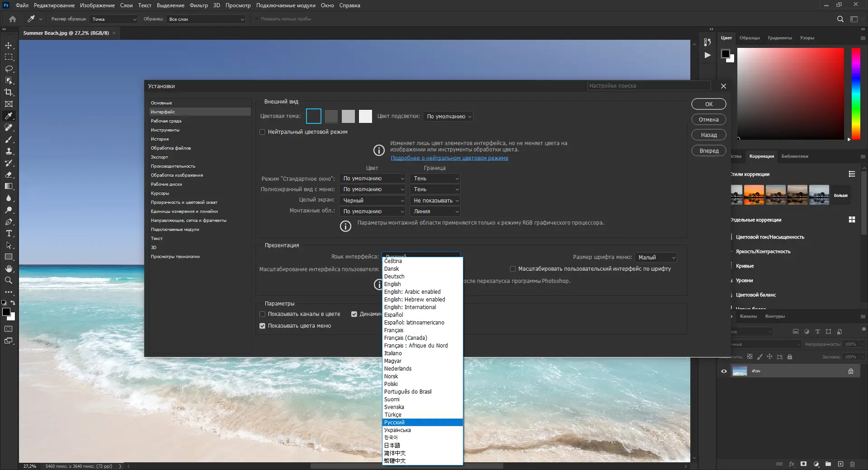Select the Horizontal Type tool

pos(9,234)
